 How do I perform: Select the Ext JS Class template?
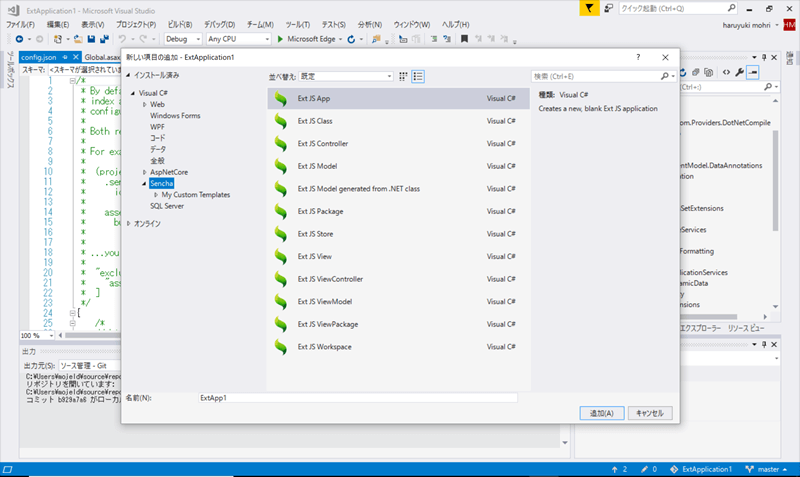point(398,121)
